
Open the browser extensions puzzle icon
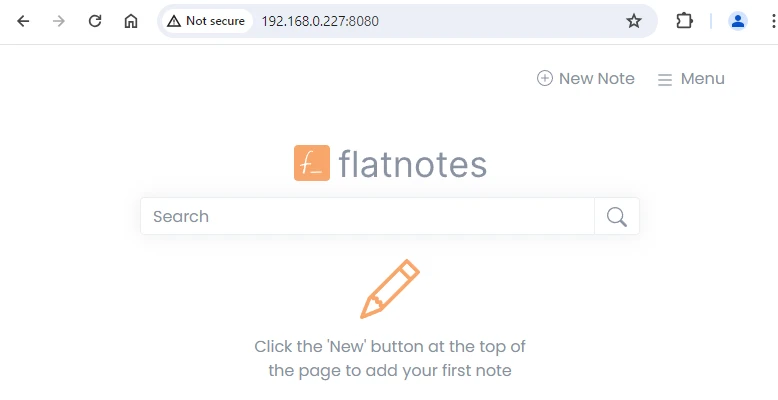[684, 21]
